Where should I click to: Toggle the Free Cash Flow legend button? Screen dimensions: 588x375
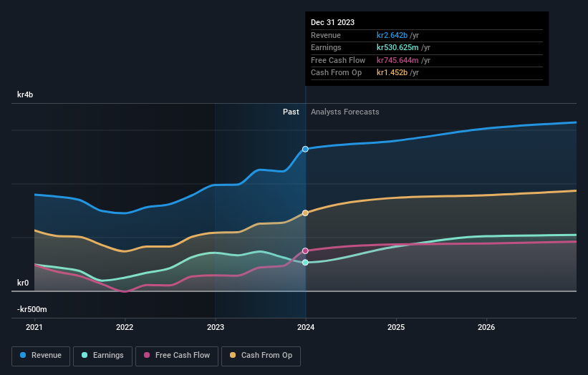click(x=177, y=356)
